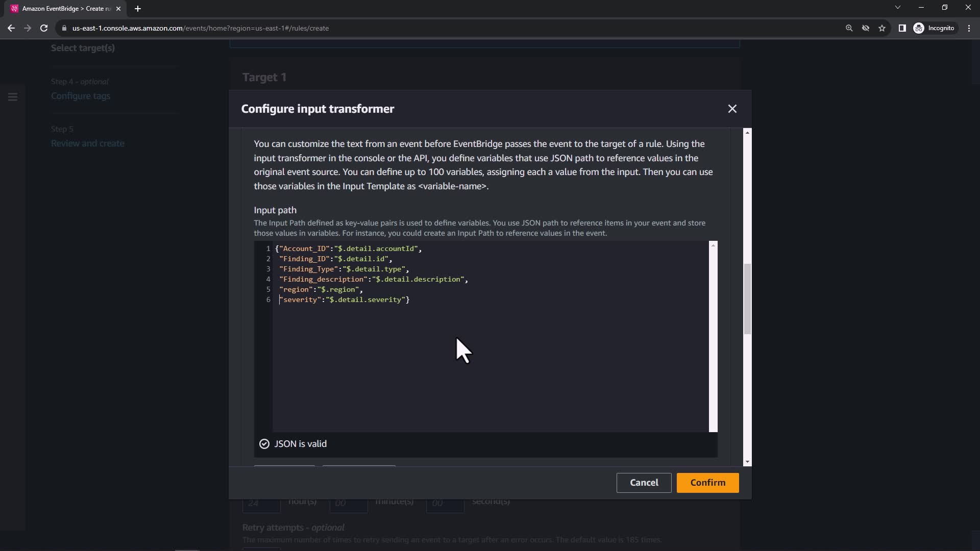The image size is (980, 551).
Task: Click the Incognito profile indicator
Action: tap(934, 28)
